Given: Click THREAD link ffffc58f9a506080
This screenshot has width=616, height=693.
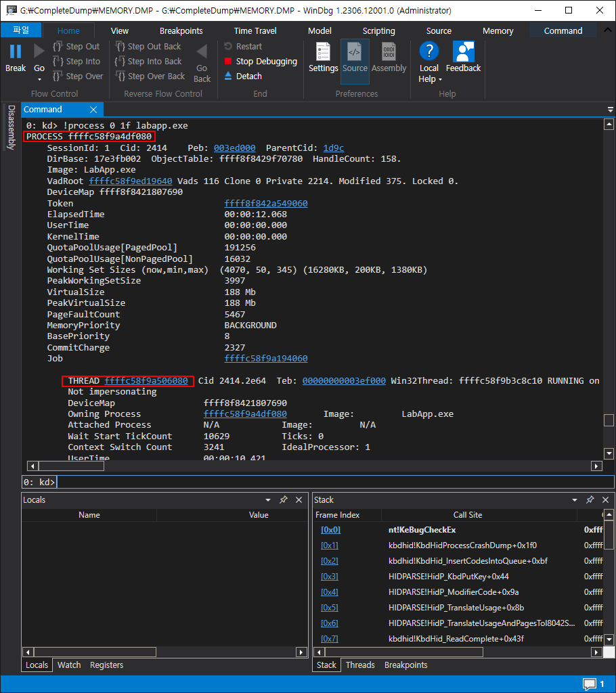Looking at the screenshot, I should [146, 381].
